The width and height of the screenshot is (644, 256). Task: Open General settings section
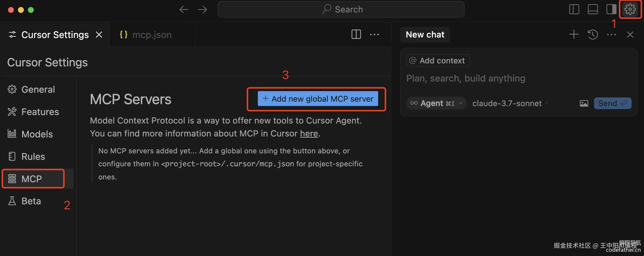[38, 89]
